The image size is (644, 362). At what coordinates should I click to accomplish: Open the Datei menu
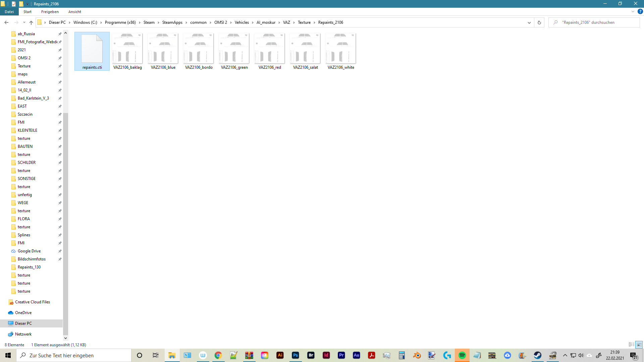tap(9, 12)
